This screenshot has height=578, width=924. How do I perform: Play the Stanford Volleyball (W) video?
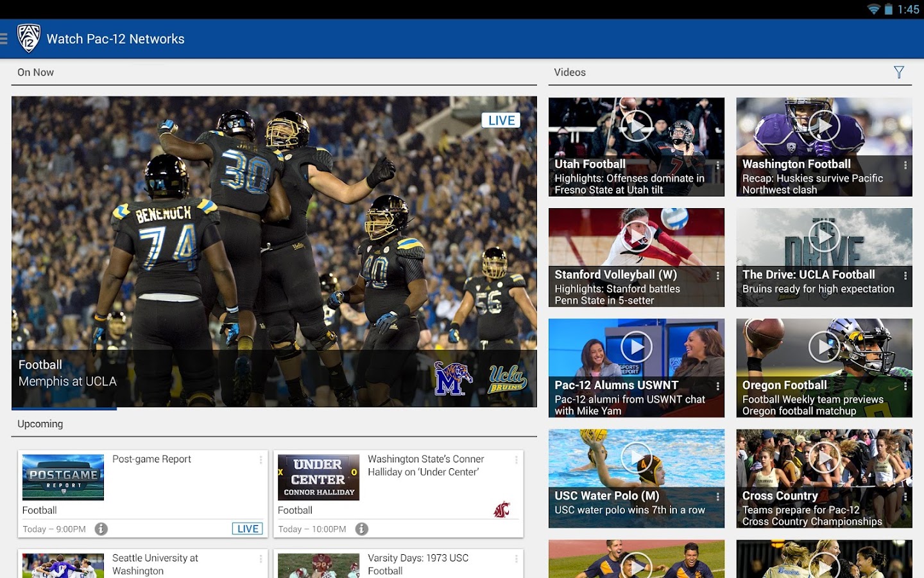pos(637,236)
